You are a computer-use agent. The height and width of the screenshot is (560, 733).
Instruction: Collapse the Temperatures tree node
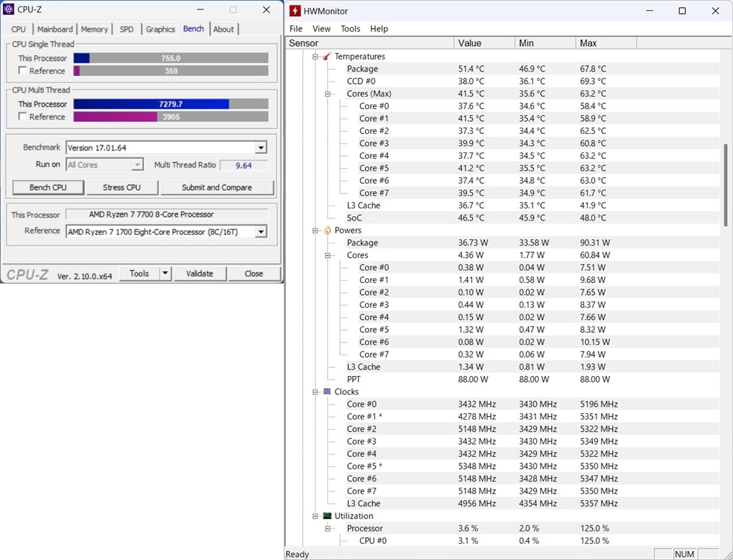point(315,57)
